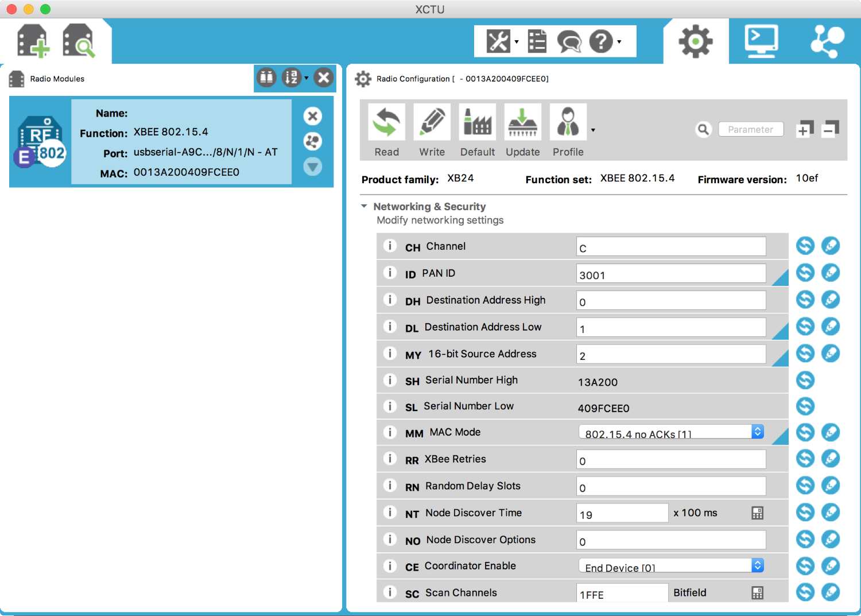Refresh the Destination Address Low parameter

click(x=805, y=326)
